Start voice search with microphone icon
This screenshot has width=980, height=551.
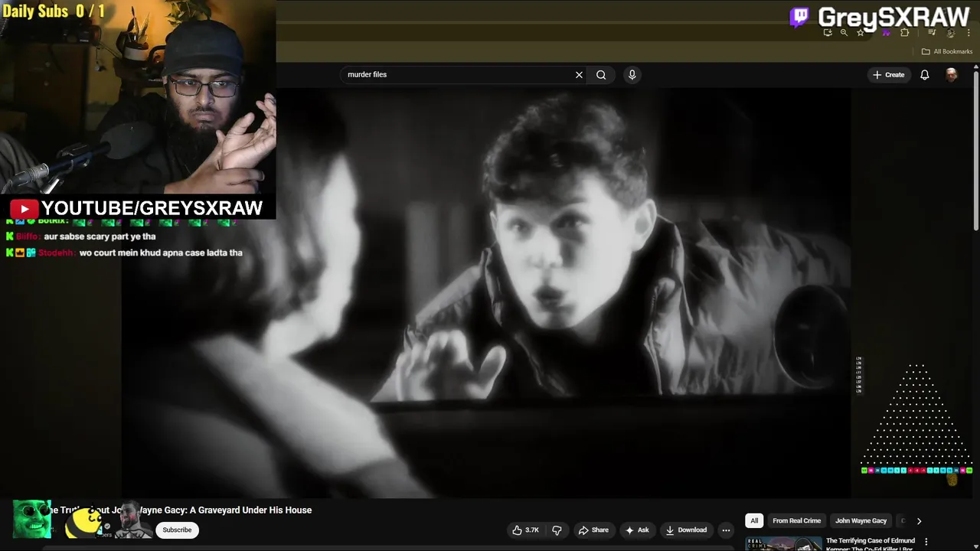pos(632,74)
